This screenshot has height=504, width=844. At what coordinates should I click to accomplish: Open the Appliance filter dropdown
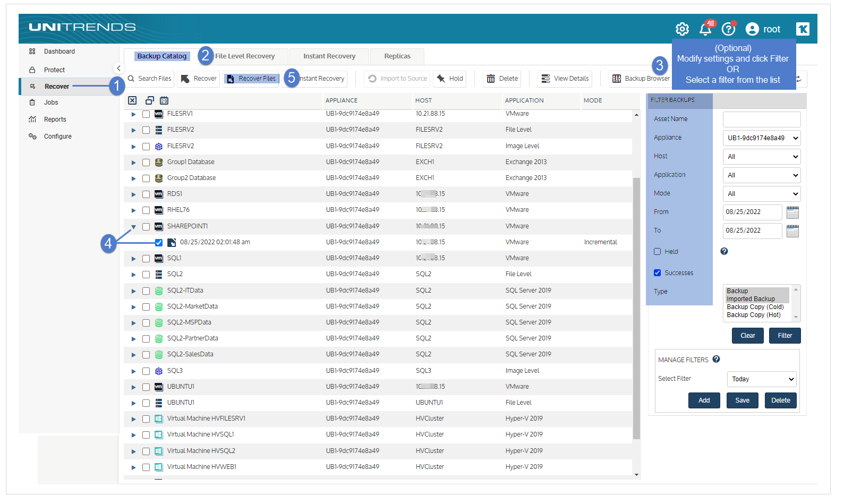(x=762, y=138)
